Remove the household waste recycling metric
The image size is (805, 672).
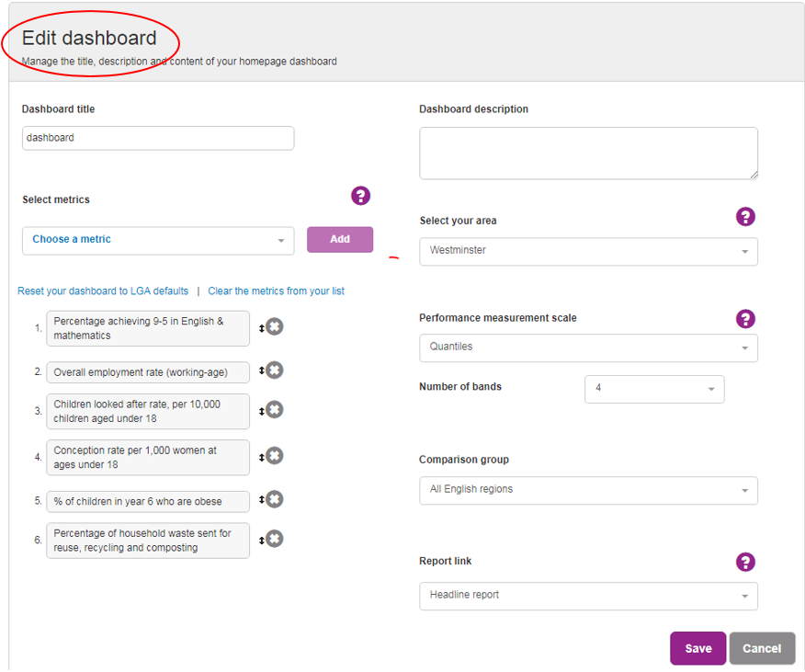(275, 539)
